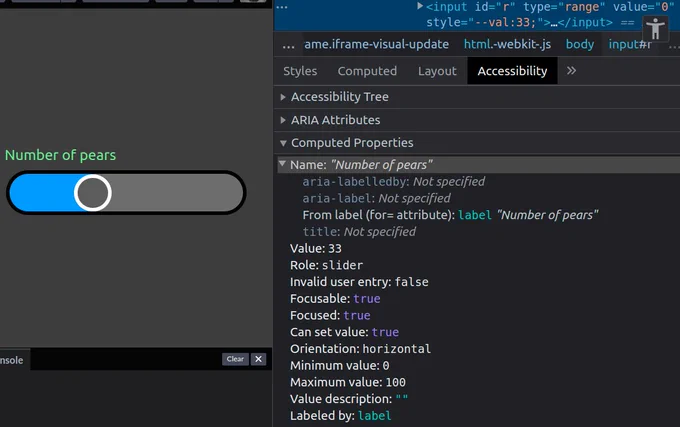The width and height of the screenshot is (680, 427).
Task: Click the 'Value: 33' property row
Action: (x=316, y=248)
